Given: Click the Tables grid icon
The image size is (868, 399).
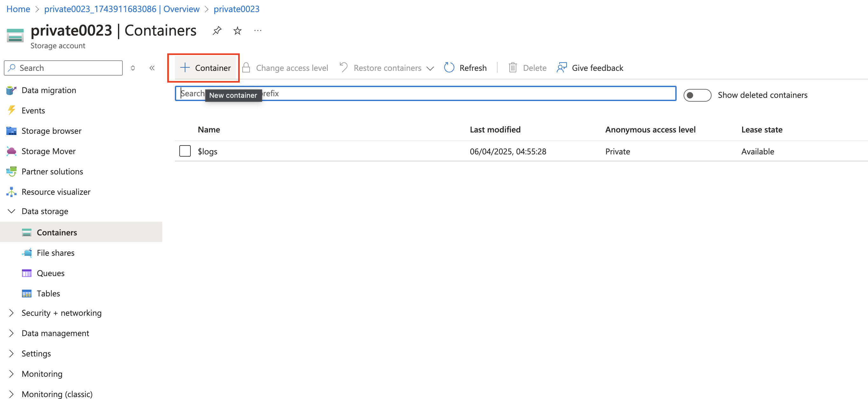Looking at the screenshot, I should tap(27, 293).
